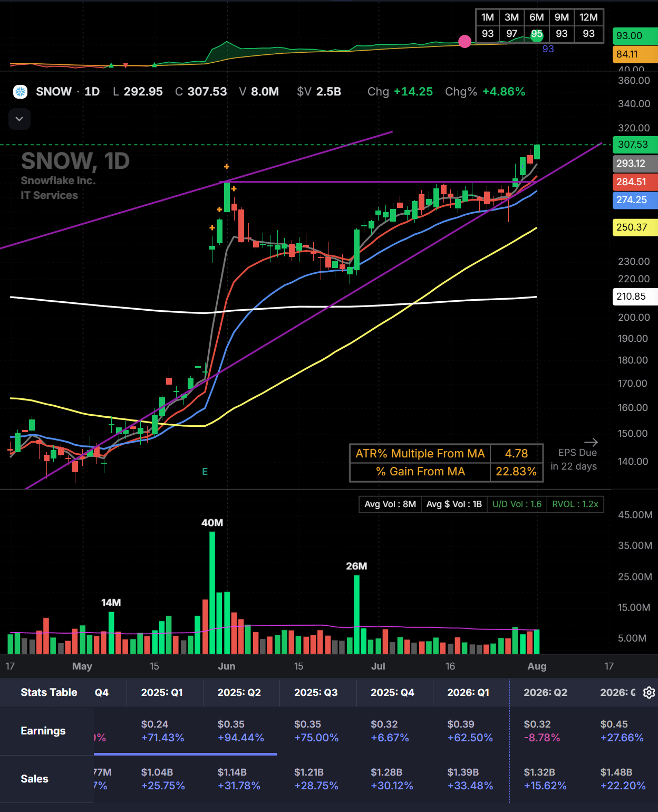Click the 2026: Q1 column header
Screen dimensions: 658x812
[468, 692]
